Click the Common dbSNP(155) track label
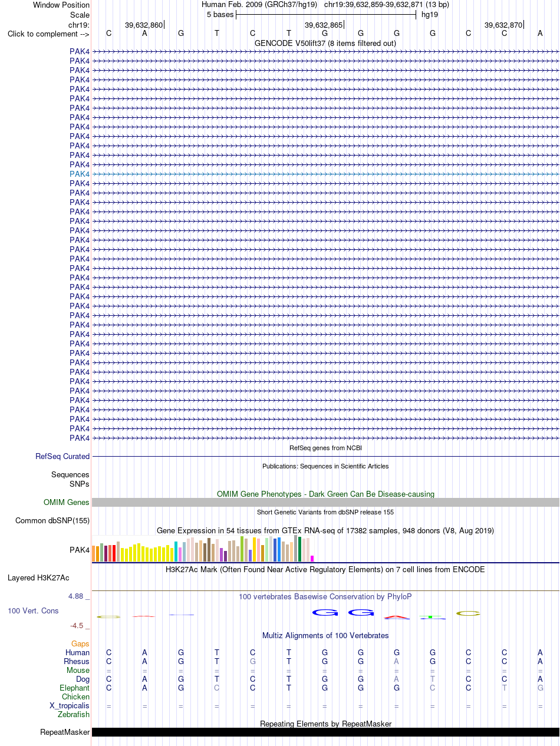560x746 pixels. click(52, 520)
